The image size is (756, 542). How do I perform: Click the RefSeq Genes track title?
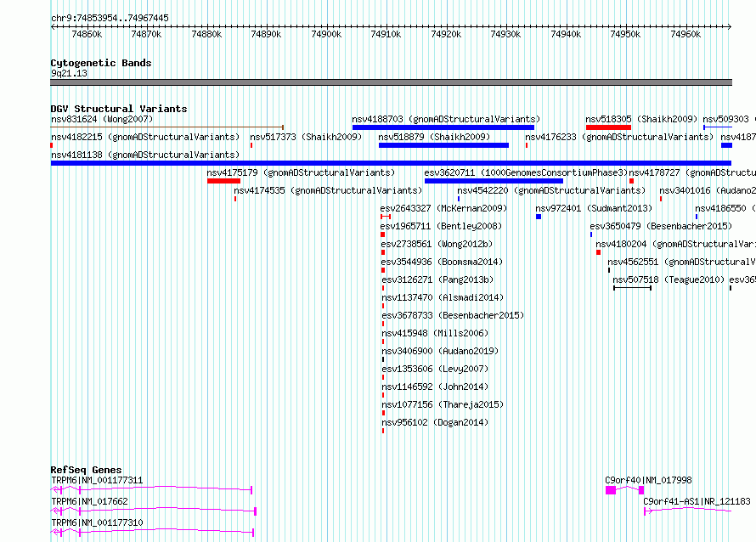[x=86, y=470]
